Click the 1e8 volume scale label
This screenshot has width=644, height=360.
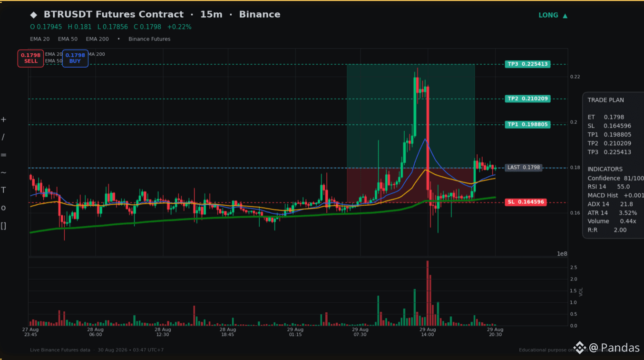point(562,254)
